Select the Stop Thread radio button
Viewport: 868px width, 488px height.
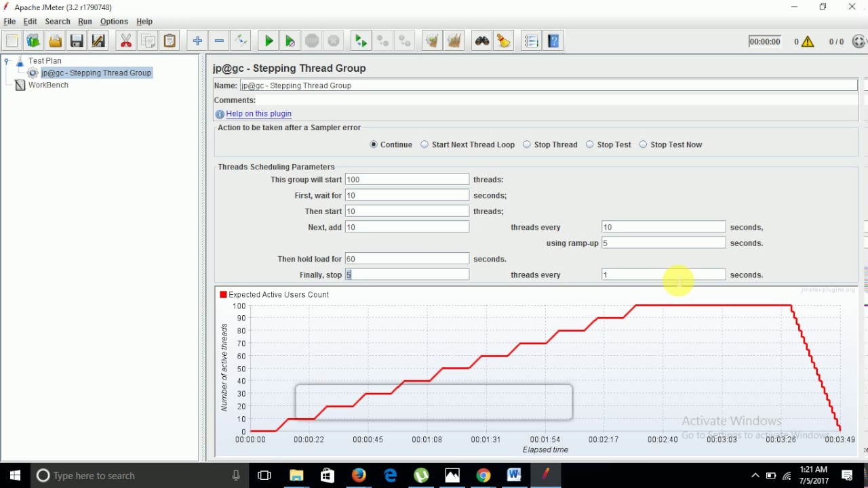pos(527,144)
